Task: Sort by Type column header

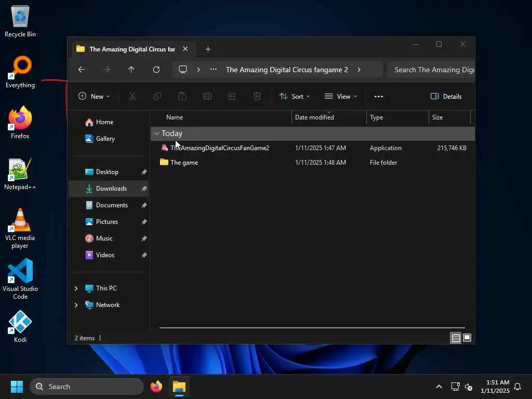Action: click(x=397, y=117)
